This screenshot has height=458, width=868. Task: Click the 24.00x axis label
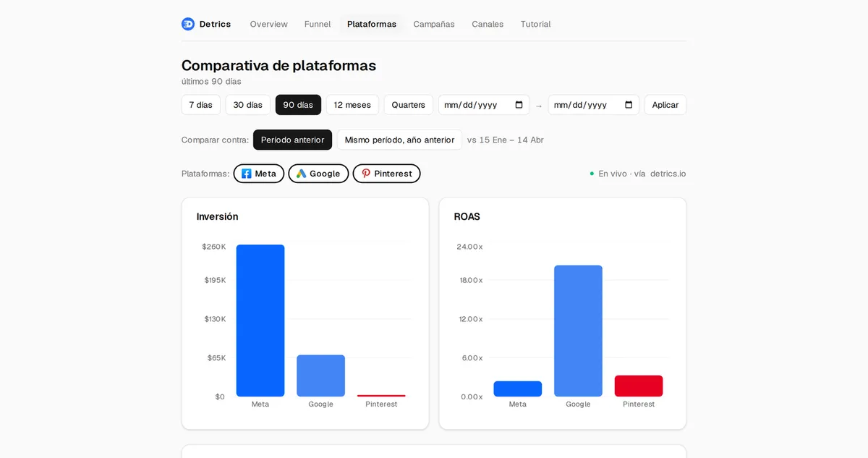pyautogui.click(x=469, y=247)
